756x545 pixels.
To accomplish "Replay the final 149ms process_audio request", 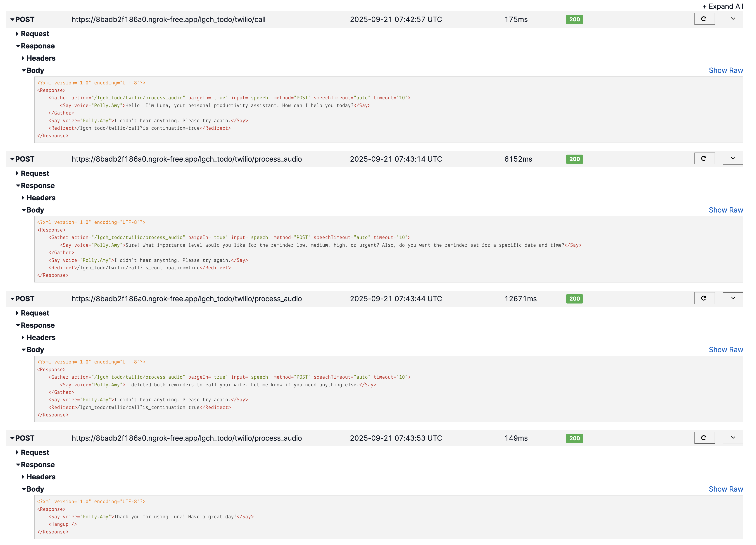I will click(704, 437).
